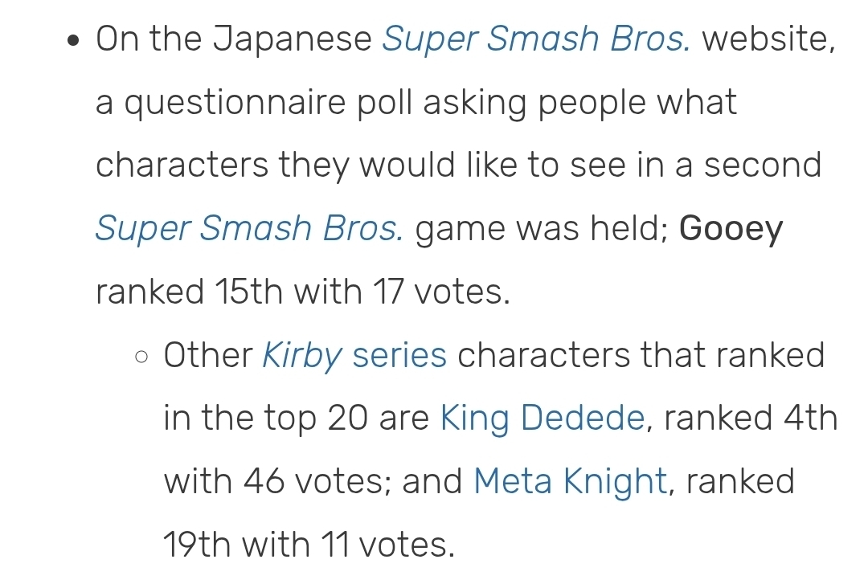The height and width of the screenshot is (588, 868).
Task: Click the word "second"
Action: pyautogui.click(x=763, y=166)
